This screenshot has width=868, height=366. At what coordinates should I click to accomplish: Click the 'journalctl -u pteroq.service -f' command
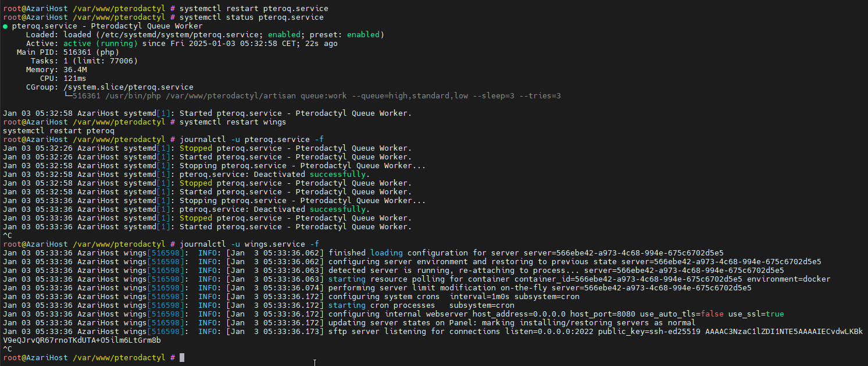pyautogui.click(x=252, y=140)
